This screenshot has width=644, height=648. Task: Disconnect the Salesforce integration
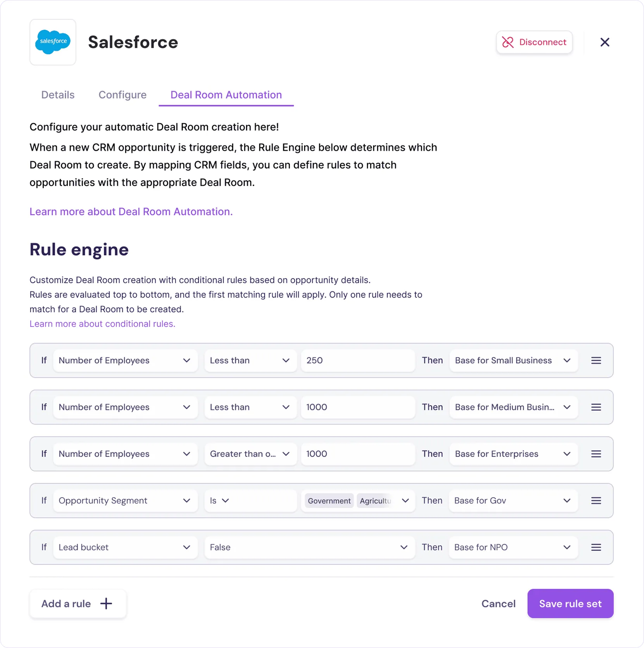coord(534,42)
